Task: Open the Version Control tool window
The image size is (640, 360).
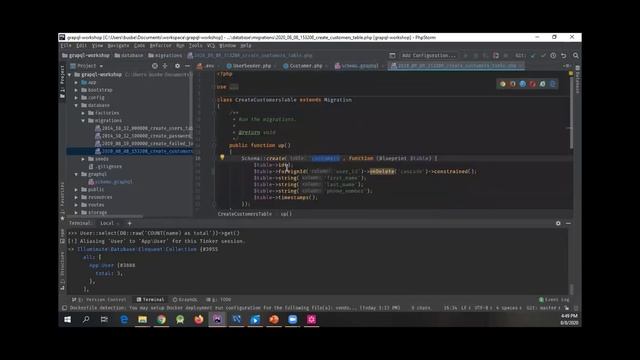Action: pos(99,300)
